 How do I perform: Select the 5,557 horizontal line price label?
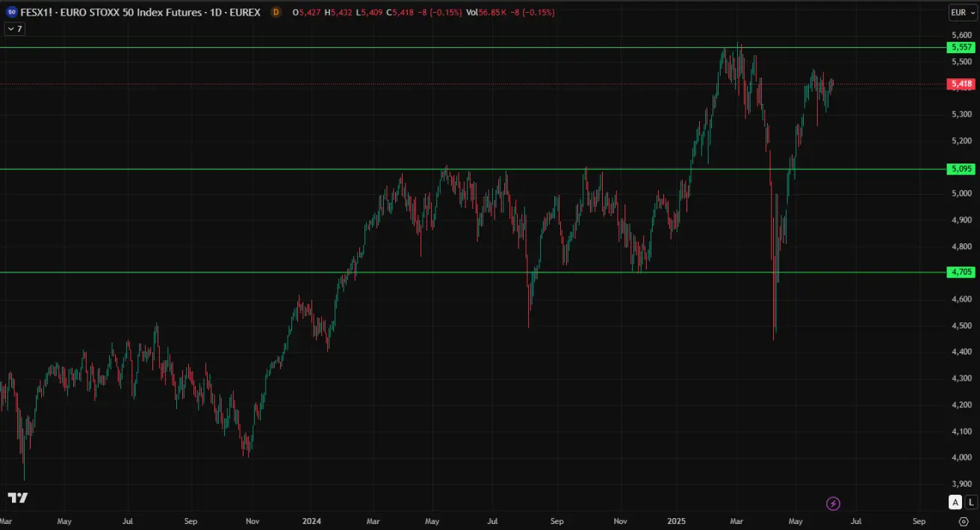coord(961,47)
